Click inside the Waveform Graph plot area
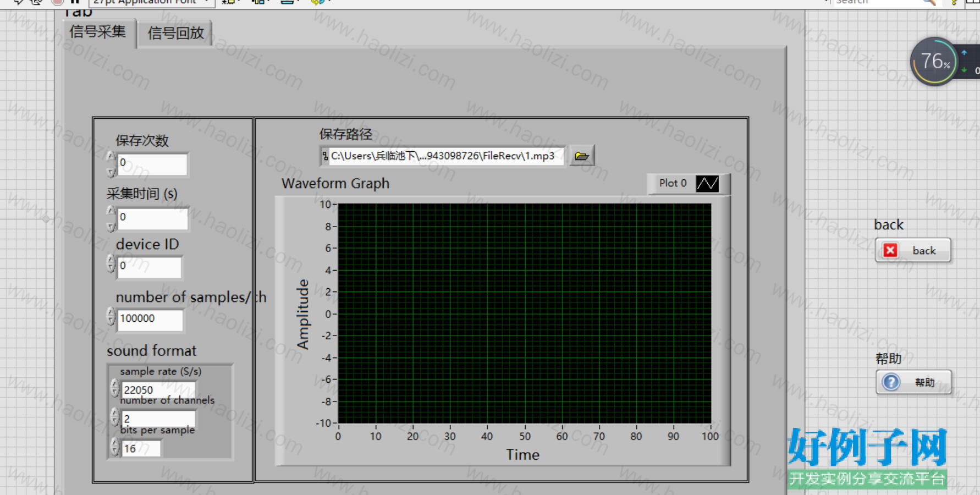Image resolution: width=980 pixels, height=495 pixels. (x=524, y=313)
